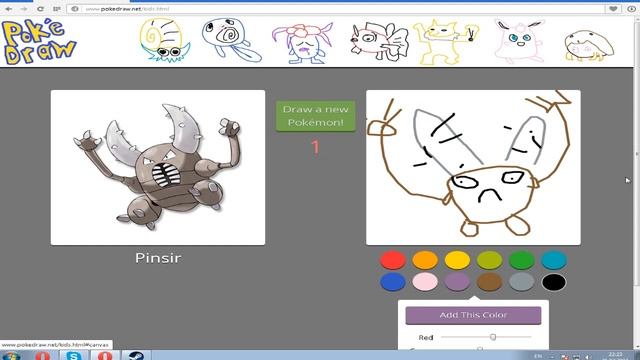Click the red countdown number 1

(315, 147)
